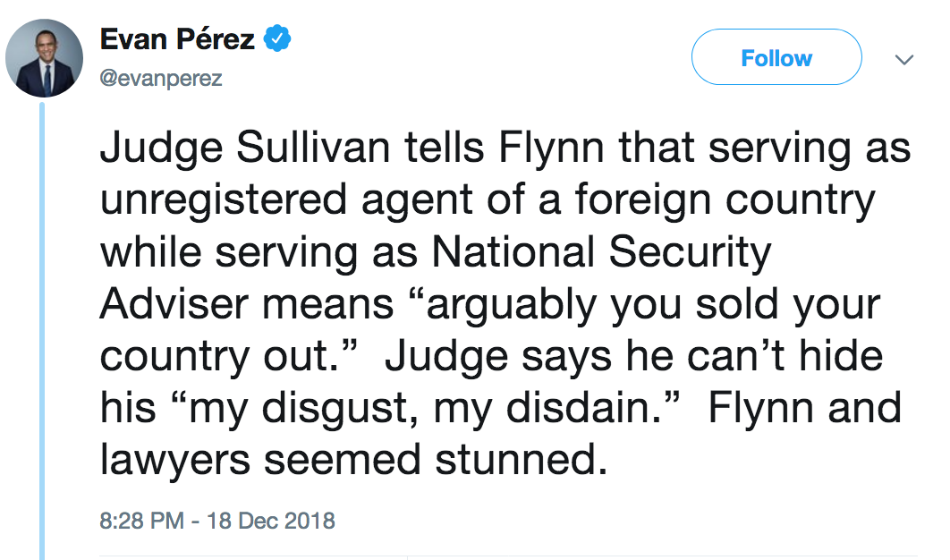Open Evan Pérez's profile photo
The image size is (950, 560).
point(45,58)
